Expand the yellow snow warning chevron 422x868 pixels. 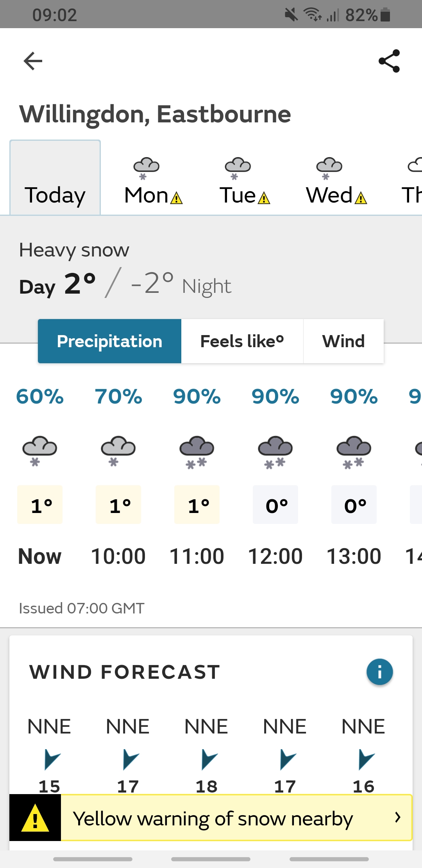tap(398, 817)
